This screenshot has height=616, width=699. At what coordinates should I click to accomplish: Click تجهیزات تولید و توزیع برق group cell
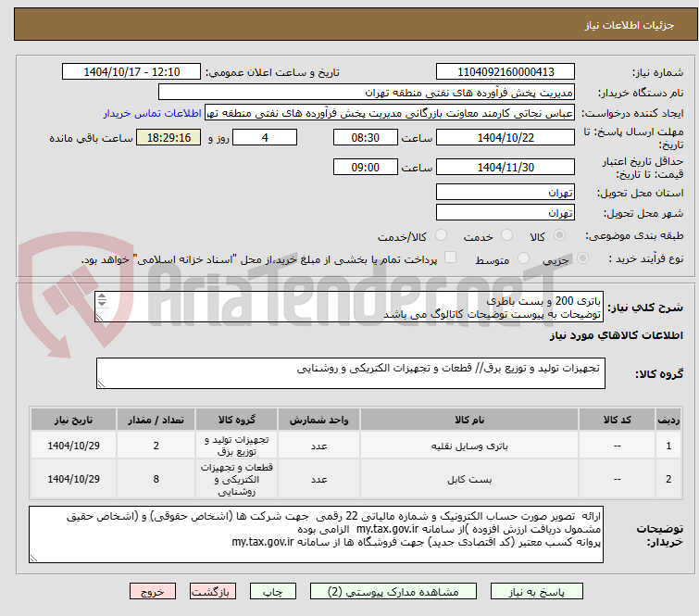[x=236, y=446]
